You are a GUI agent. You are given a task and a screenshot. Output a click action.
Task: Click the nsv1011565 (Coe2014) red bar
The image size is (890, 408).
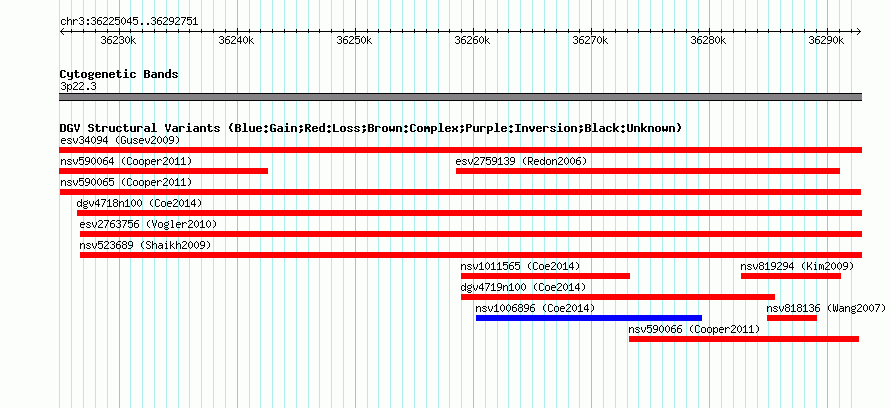pyautogui.click(x=545, y=276)
